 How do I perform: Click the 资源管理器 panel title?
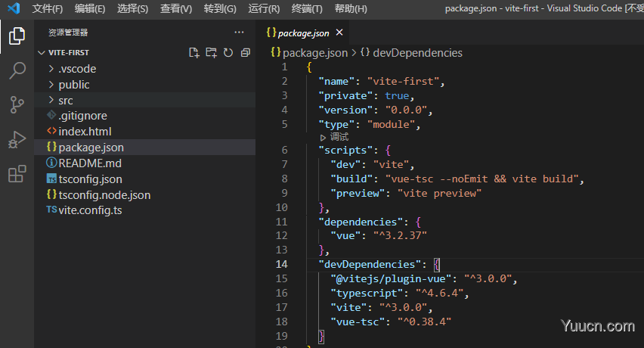tap(68, 33)
